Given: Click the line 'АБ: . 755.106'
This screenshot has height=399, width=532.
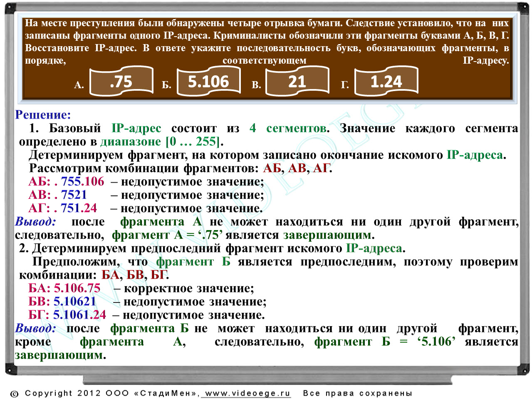Looking at the screenshot, I should [66, 181].
